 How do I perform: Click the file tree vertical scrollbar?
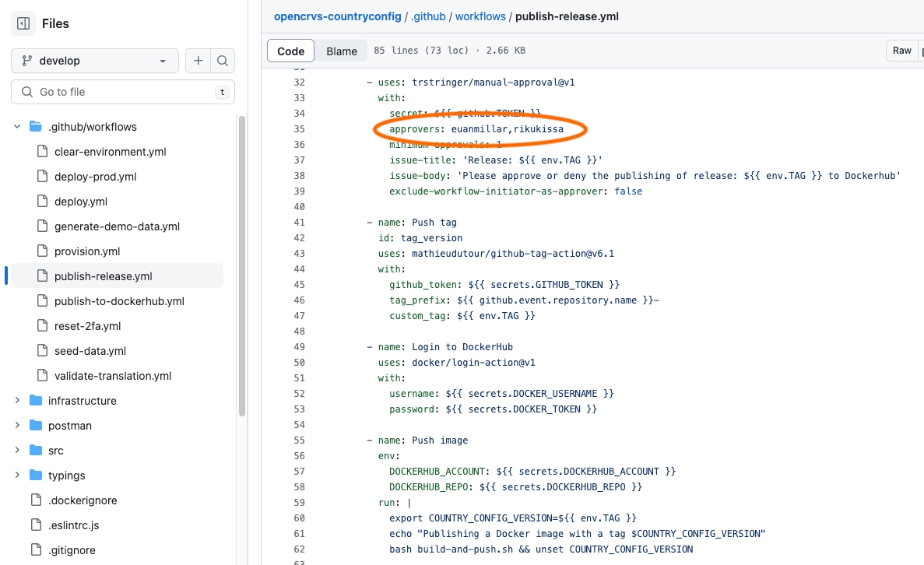pyautogui.click(x=242, y=265)
